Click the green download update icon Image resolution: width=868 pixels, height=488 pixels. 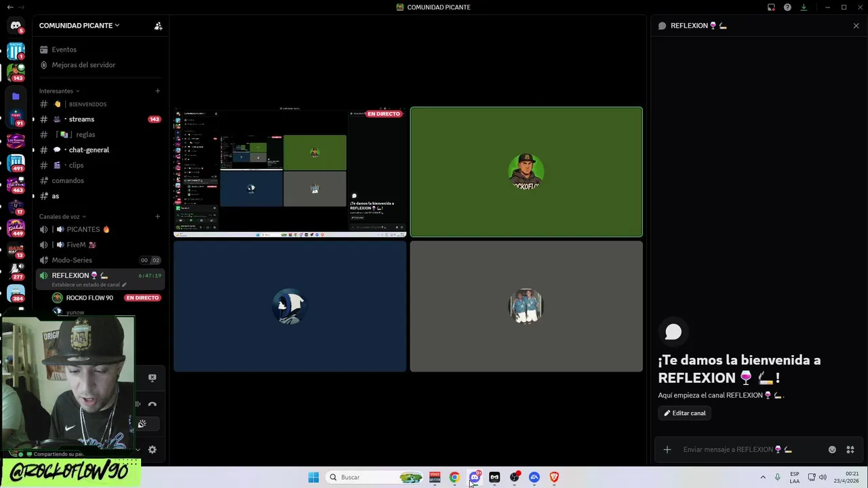tap(804, 7)
